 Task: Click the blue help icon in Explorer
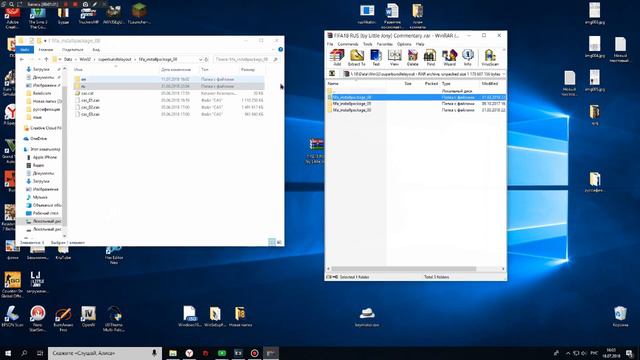click(280, 49)
